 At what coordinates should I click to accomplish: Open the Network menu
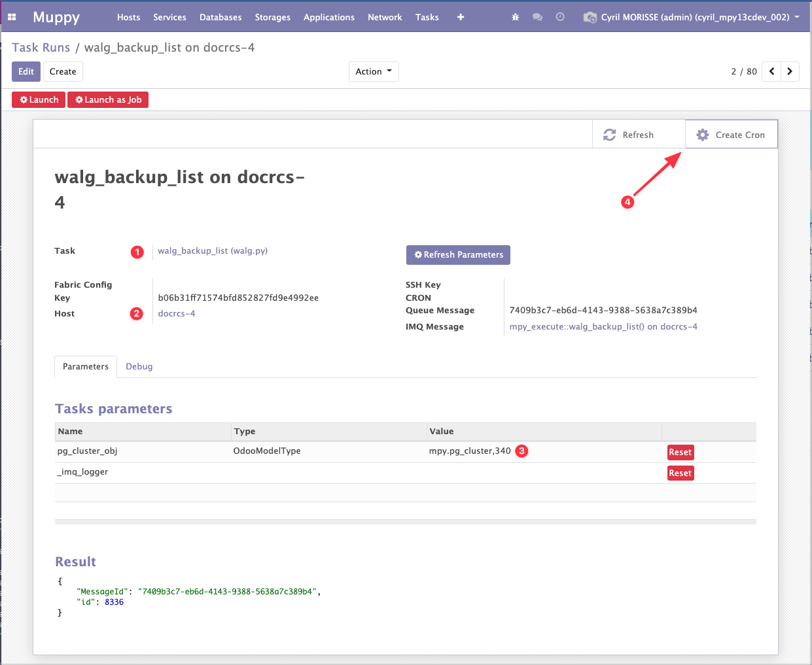tap(385, 17)
